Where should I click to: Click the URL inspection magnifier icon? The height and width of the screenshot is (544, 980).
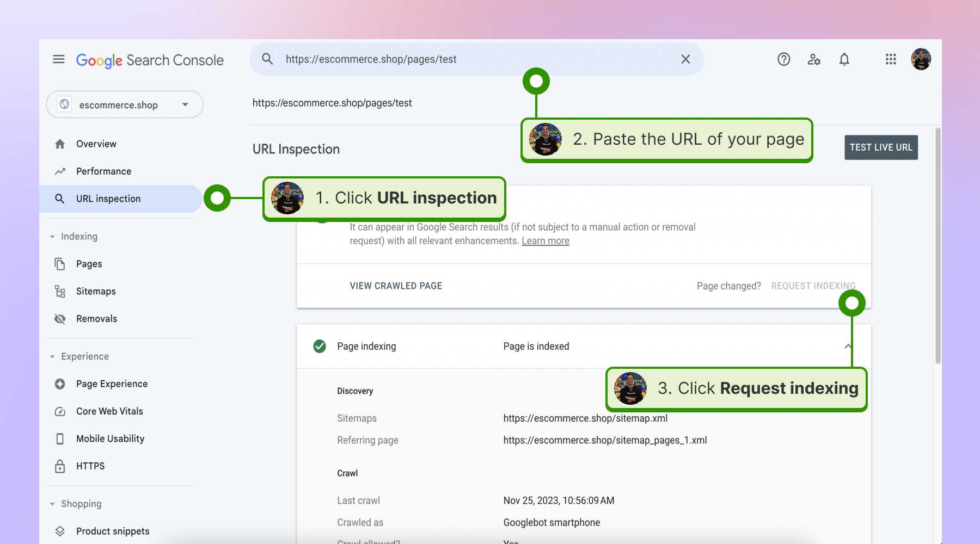click(60, 199)
